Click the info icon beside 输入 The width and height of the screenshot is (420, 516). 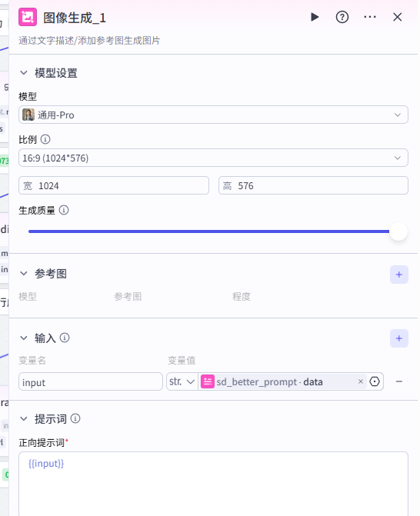click(65, 338)
